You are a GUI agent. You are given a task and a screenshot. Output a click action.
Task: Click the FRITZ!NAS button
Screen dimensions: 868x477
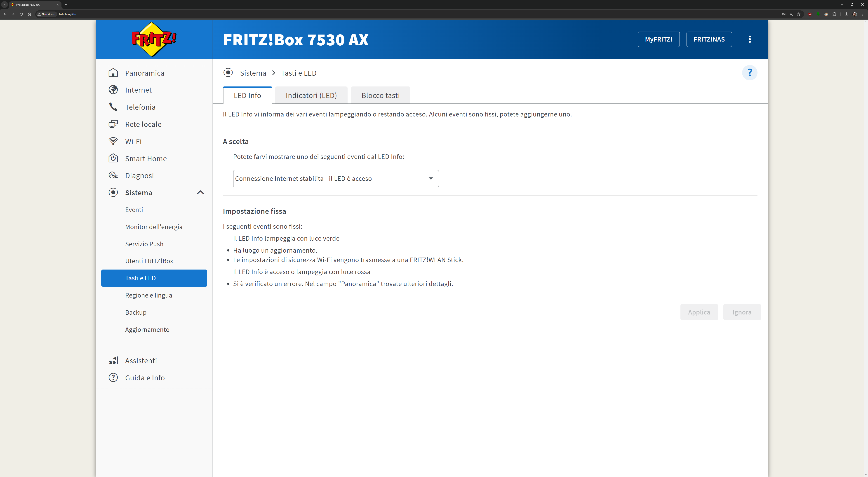point(709,39)
